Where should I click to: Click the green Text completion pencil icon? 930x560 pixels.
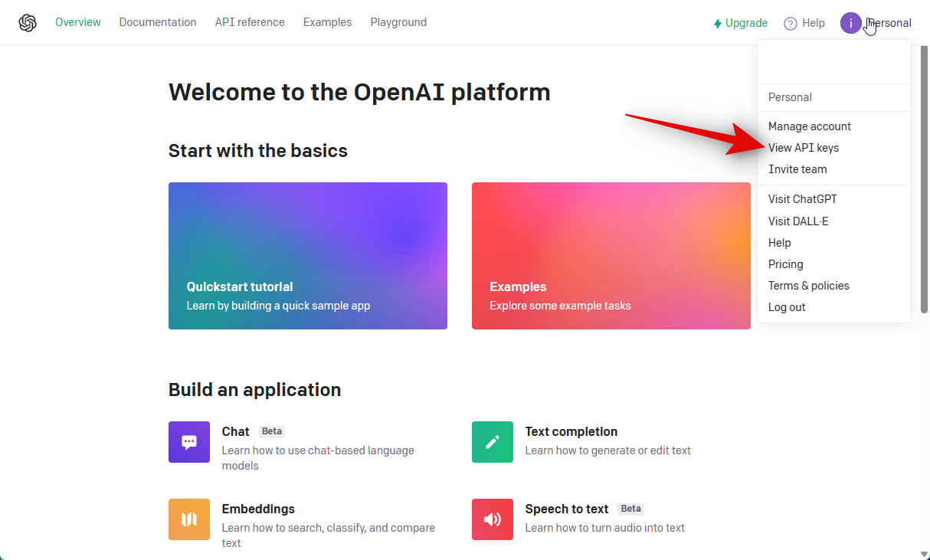pyautogui.click(x=493, y=442)
